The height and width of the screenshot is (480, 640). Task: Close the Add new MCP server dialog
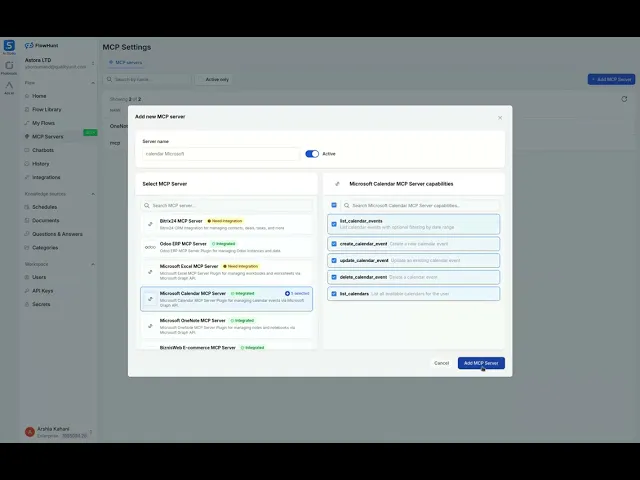pyautogui.click(x=500, y=118)
